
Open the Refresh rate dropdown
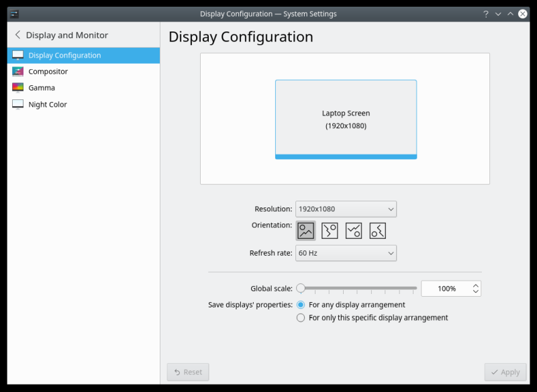[345, 253]
